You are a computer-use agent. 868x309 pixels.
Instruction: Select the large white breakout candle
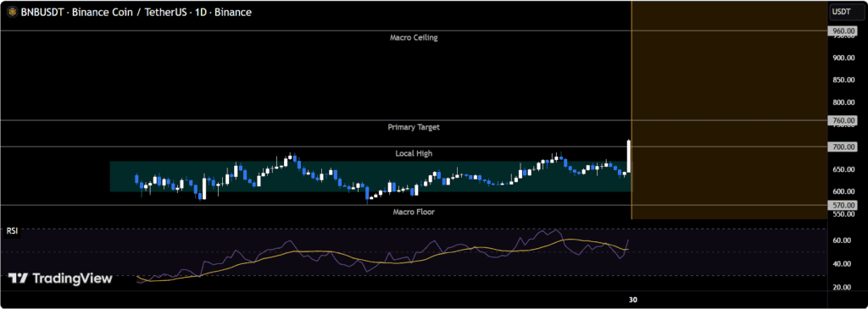pyautogui.click(x=629, y=157)
